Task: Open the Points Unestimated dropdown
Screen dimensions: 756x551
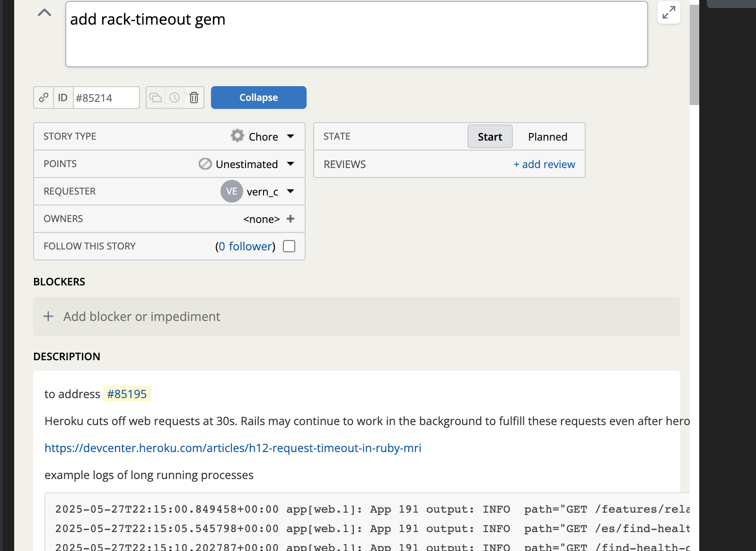Action: (x=246, y=164)
